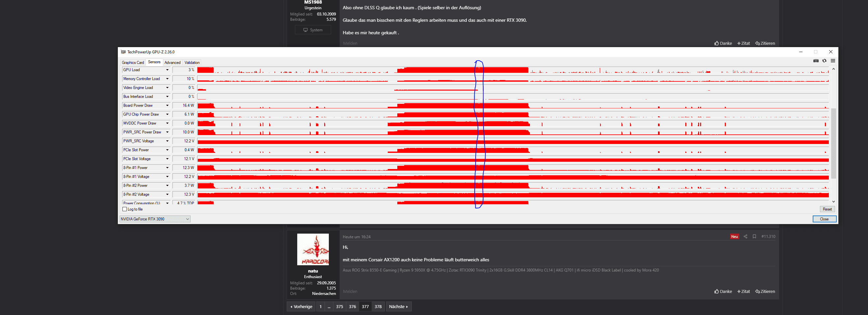868x315 pixels.
Task: Go to the next page with Nächste
Action: point(399,306)
